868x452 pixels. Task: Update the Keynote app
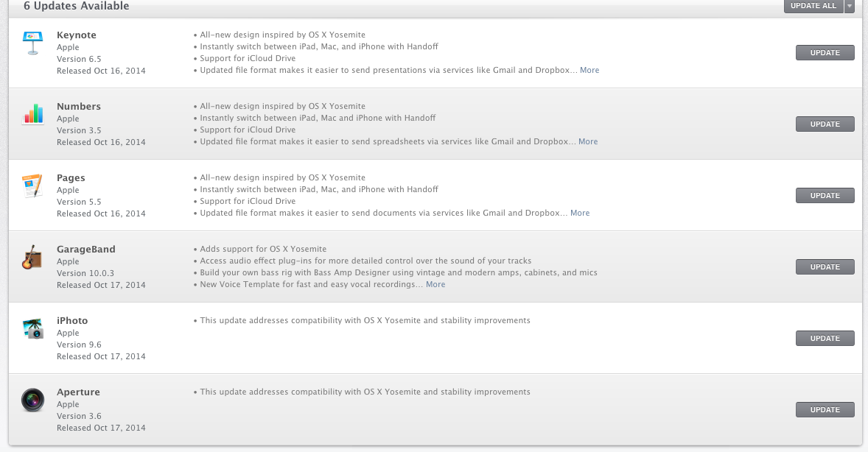click(825, 53)
